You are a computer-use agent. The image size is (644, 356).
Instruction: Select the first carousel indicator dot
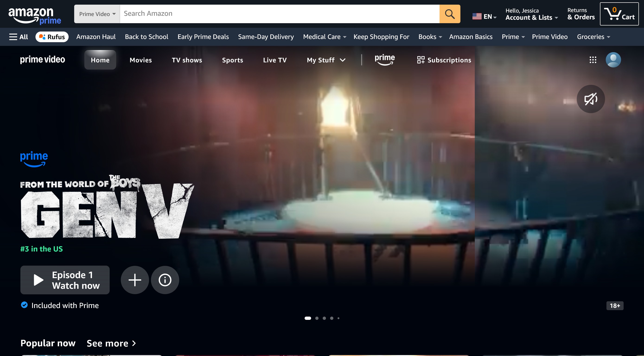[x=307, y=318]
